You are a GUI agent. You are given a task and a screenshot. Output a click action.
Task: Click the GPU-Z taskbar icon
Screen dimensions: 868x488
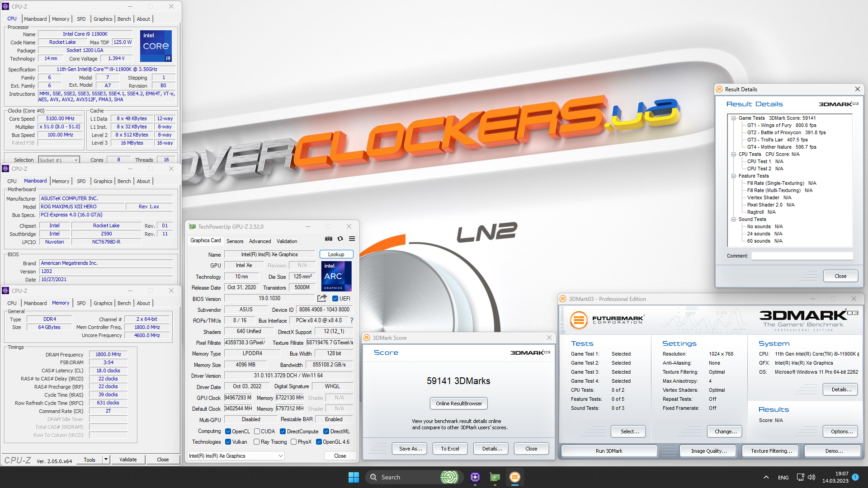[x=495, y=477]
